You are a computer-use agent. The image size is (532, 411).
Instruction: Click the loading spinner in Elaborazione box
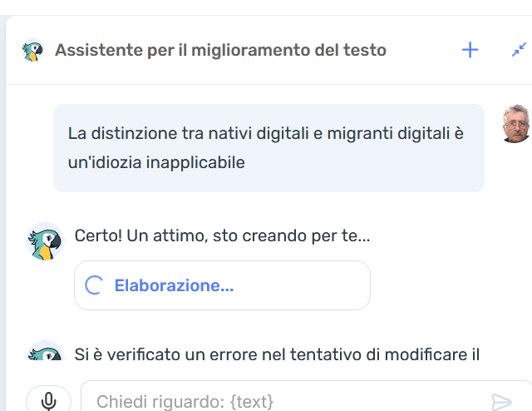pos(95,286)
